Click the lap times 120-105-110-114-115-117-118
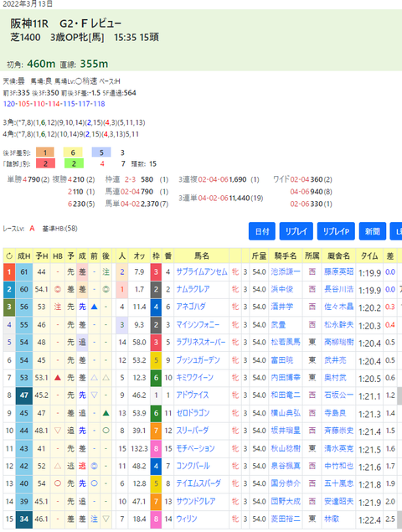 [54, 104]
